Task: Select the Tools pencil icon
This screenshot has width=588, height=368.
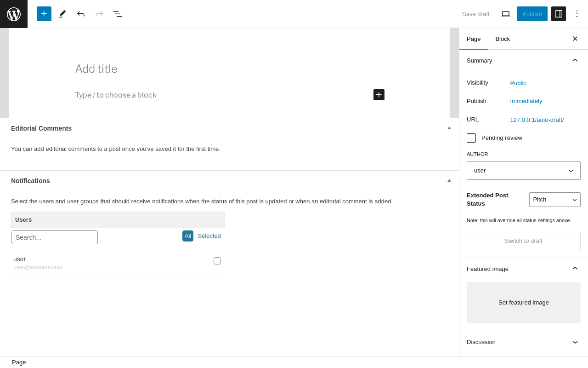Action: pyautogui.click(x=62, y=14)
